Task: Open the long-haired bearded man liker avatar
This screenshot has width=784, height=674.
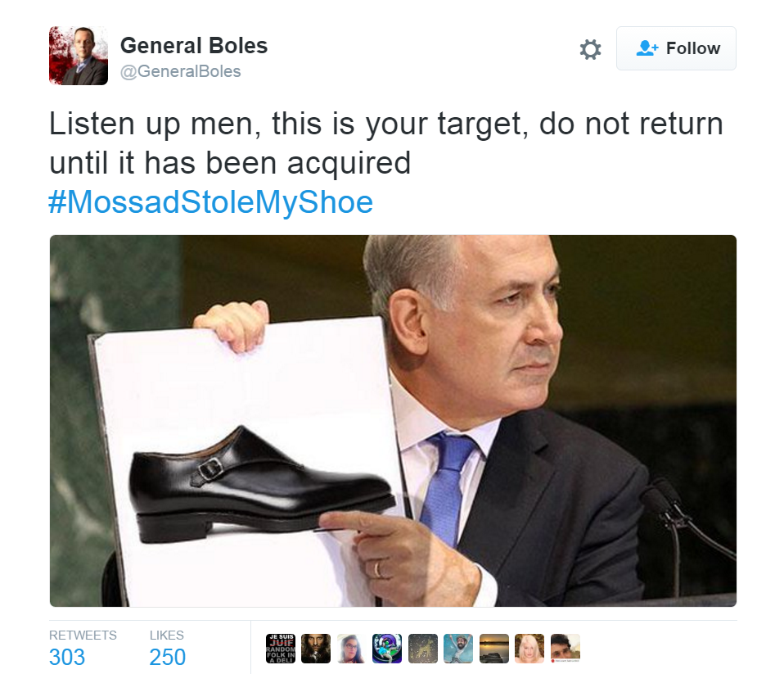Action: (316, 649)
